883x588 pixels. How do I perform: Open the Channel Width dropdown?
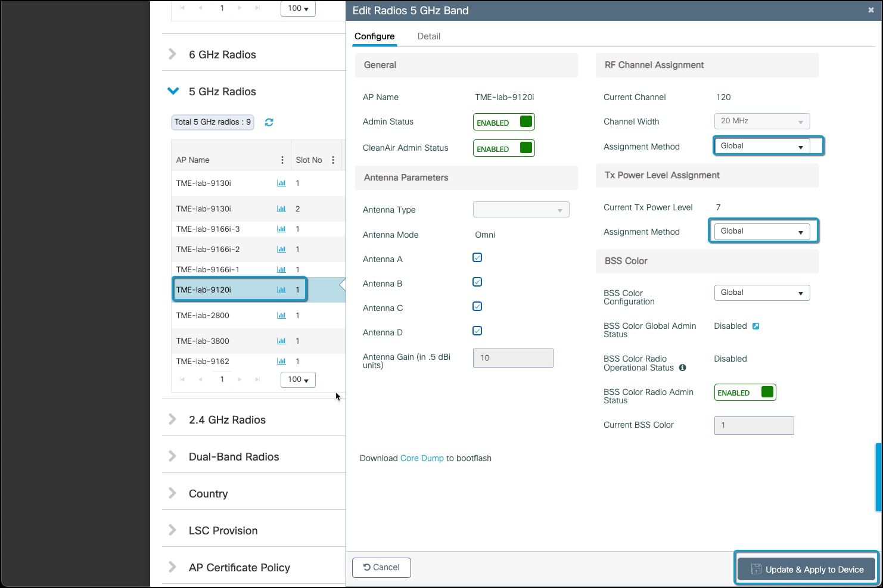click(761, 121)
